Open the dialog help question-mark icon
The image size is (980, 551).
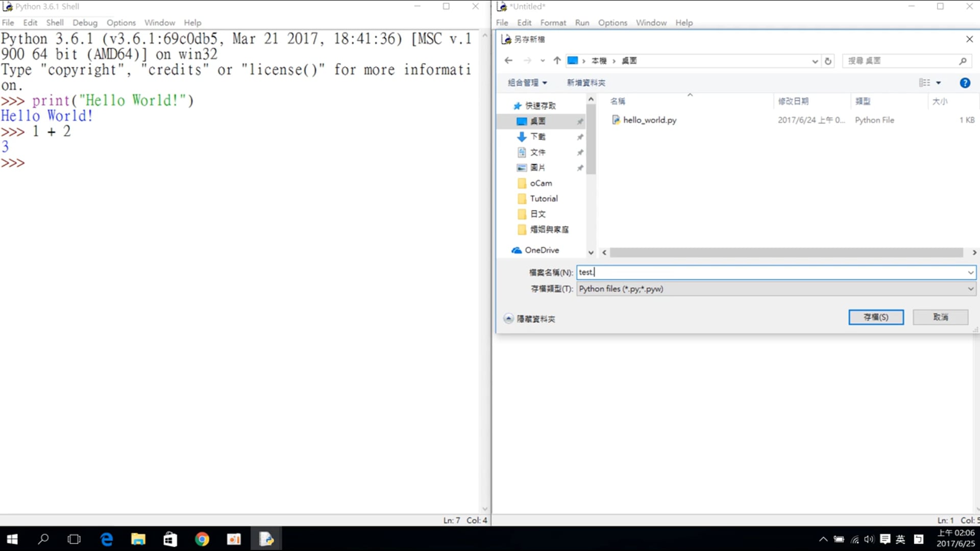click(965, 83)
